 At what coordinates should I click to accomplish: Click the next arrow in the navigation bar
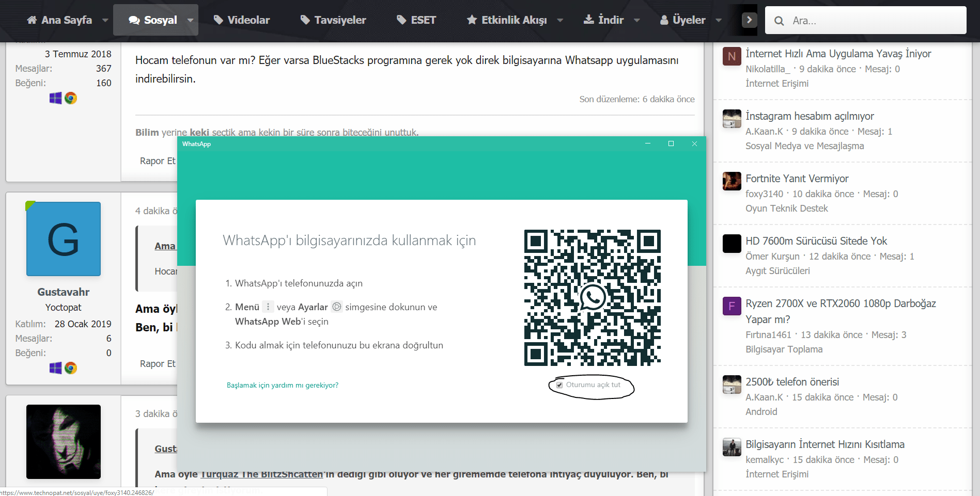(x=749, y=20)
